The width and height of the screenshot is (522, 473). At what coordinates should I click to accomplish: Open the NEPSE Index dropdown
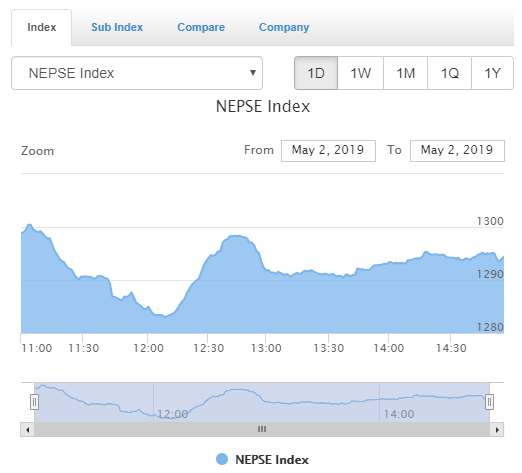137,73
